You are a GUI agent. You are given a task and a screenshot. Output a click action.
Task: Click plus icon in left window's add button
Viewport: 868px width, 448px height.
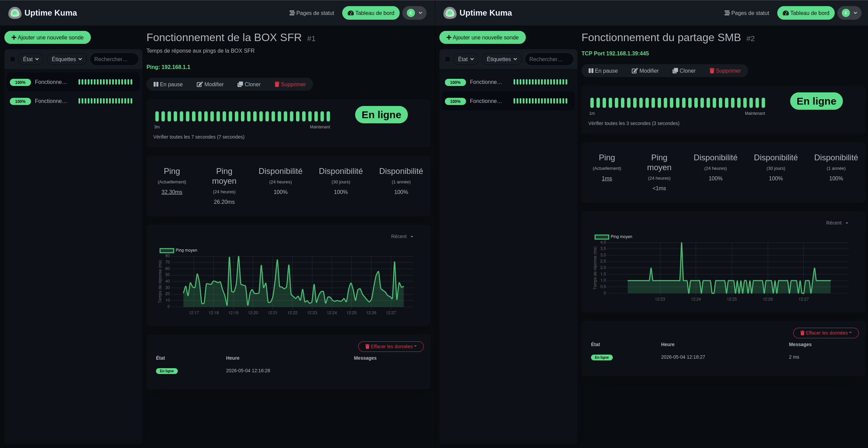pos(14,37)
